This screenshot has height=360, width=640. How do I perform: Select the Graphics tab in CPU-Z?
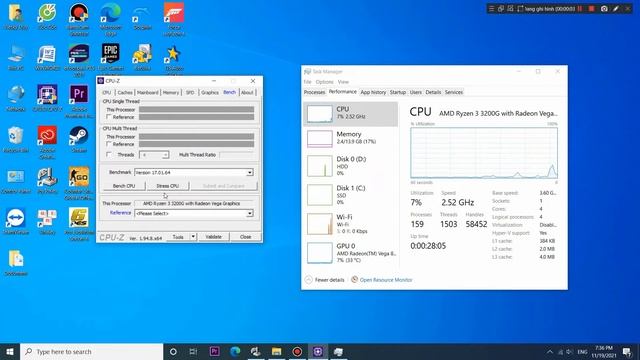point(210,93)
